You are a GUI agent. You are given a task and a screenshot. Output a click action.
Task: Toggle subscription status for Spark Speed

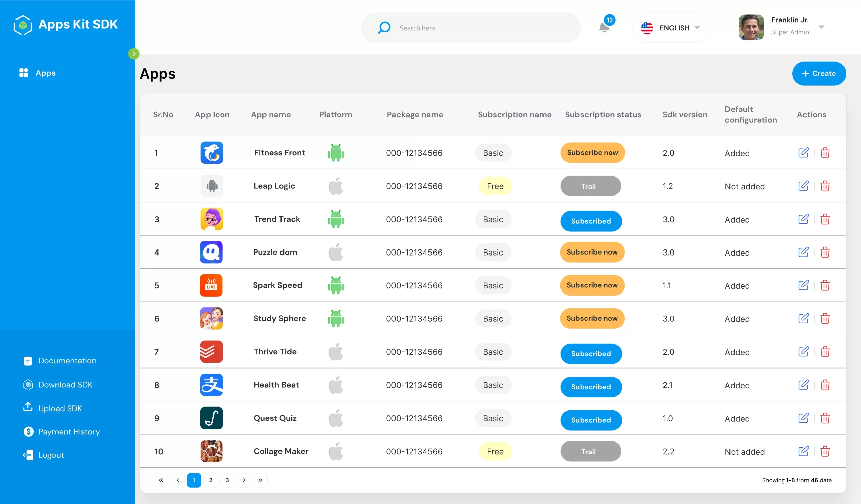pyautogui.click(x=592, y=285)
